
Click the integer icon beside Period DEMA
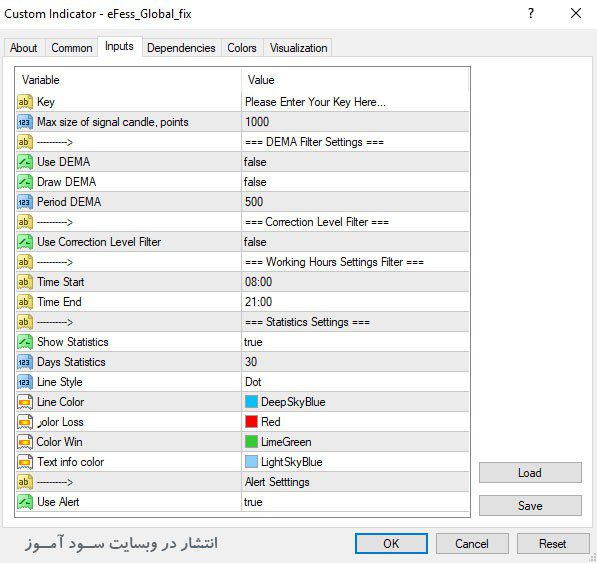[x=24, y=202]
